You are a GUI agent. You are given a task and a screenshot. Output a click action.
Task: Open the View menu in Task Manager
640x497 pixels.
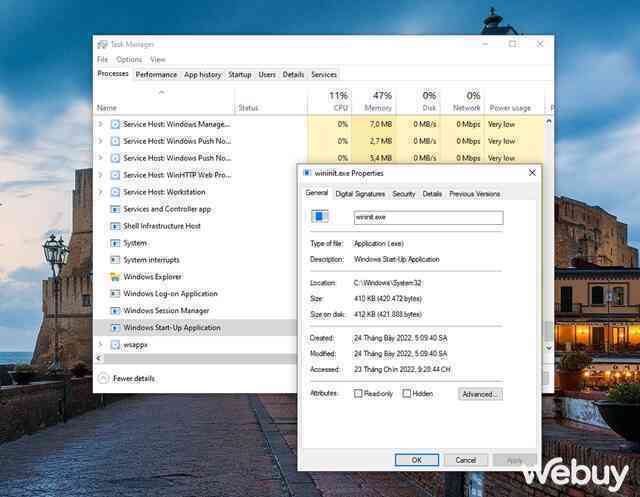158,60
